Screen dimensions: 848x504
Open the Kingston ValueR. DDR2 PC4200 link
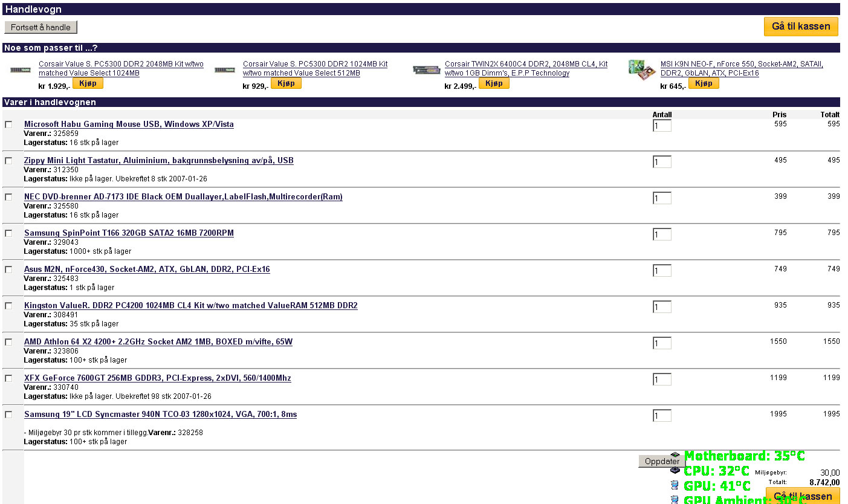coord(191,306)
